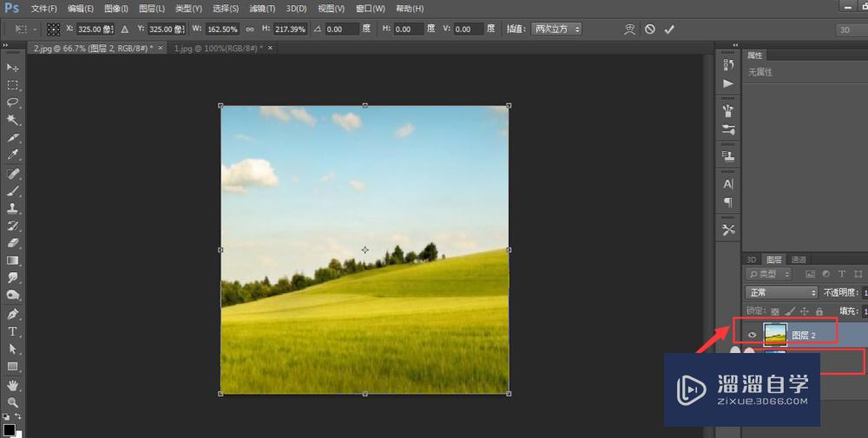Collapse the right panels with the double-arrow
The height and width of the screenshot is (438, 868).
(x=735, y=45)
